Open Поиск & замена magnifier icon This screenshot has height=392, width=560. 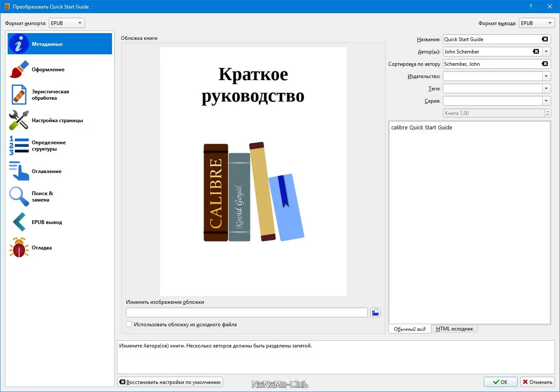coord(19,196)
